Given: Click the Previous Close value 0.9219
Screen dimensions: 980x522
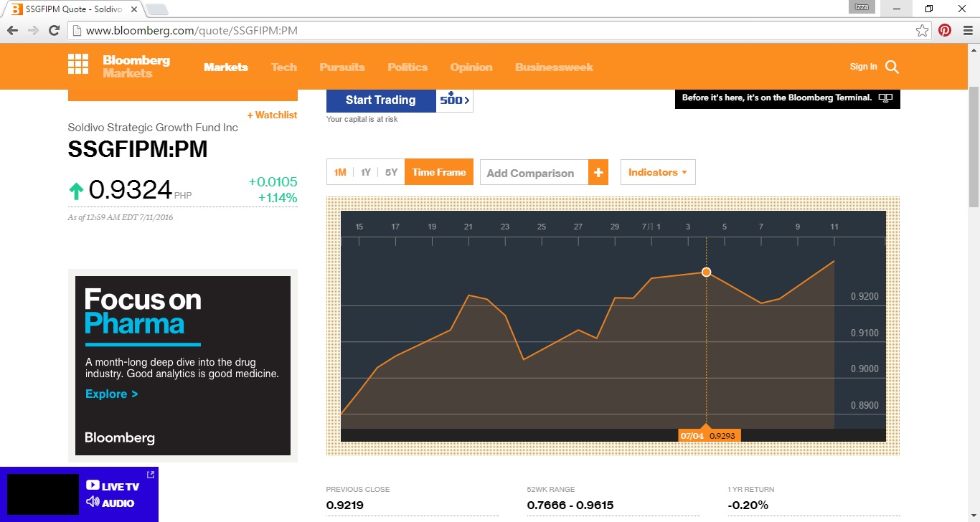Looking at the screenshot, I should click(345, 505).
